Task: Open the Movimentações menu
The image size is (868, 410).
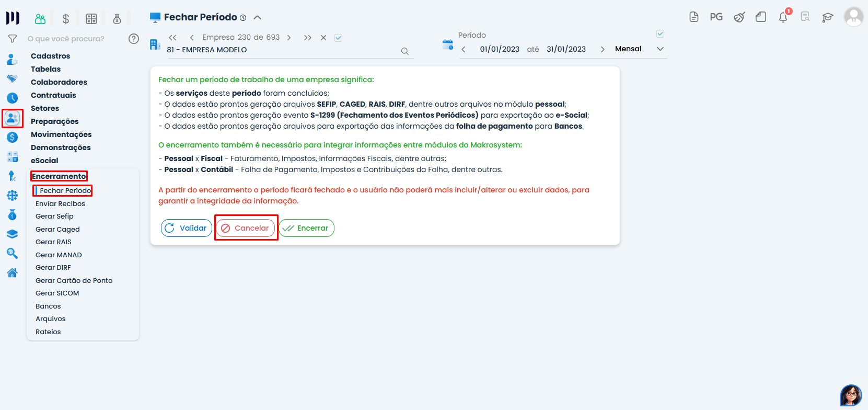Action: pyautogui.click(x=61, y=134)
